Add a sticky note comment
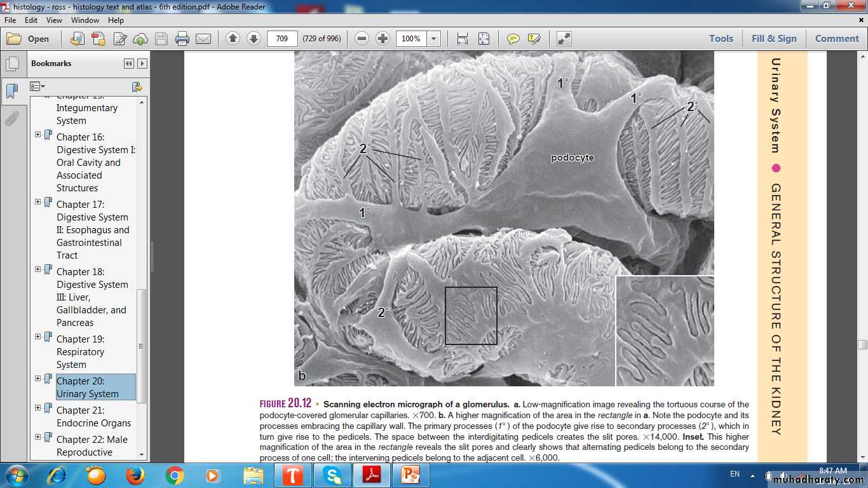The height and width of the screenshot is (488, 868). click(x=513, y=39)
